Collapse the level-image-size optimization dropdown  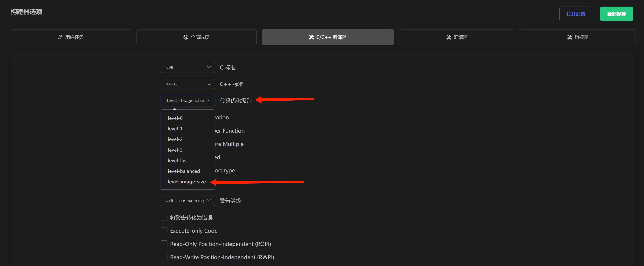pos(187,101)
